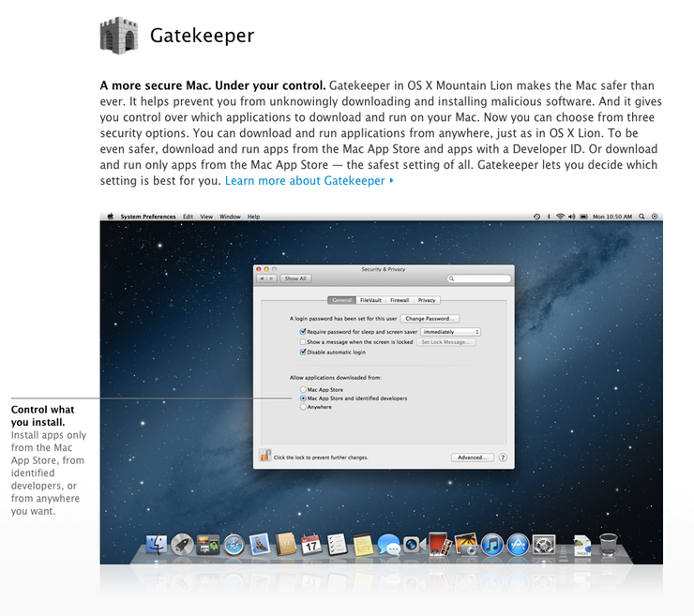Open the View menu
694x616 pixels.
pyautogui.click(x=206, y=217)
